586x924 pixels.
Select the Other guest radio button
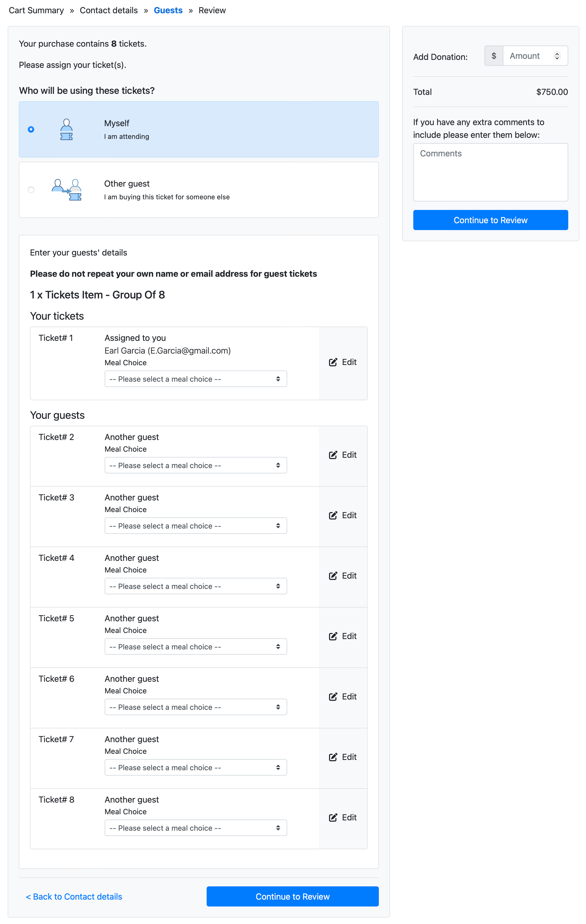click(x=31, y=190)
